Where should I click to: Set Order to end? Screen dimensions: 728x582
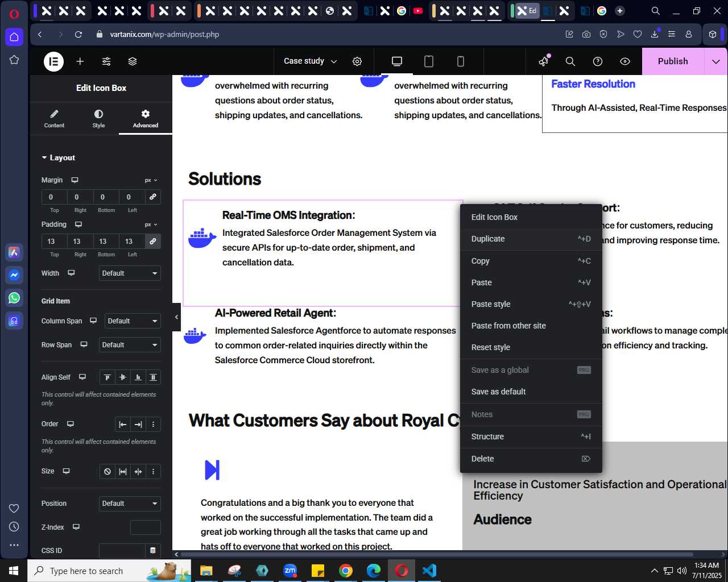[x=138, y=425]
